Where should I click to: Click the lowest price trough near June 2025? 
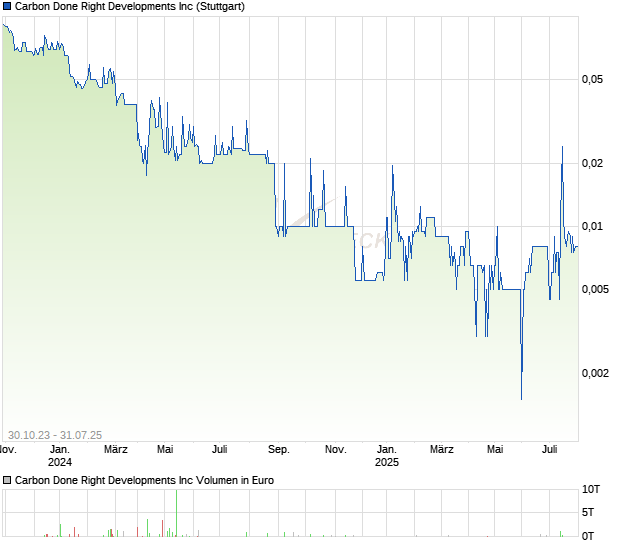tap(522, 399)
